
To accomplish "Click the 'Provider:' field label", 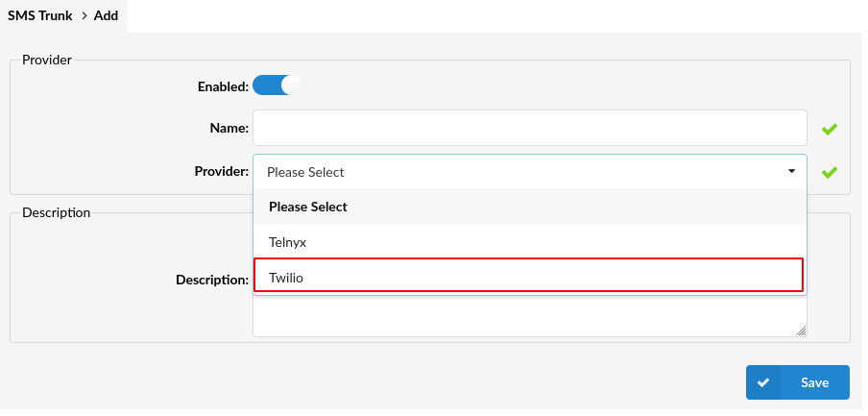I will coord(221,172).
